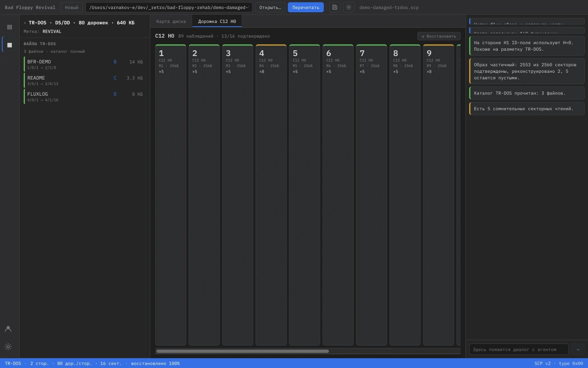588x368 pixels.
Task: Open user profile icon at sidebar bottom
Action: (8, 329)
